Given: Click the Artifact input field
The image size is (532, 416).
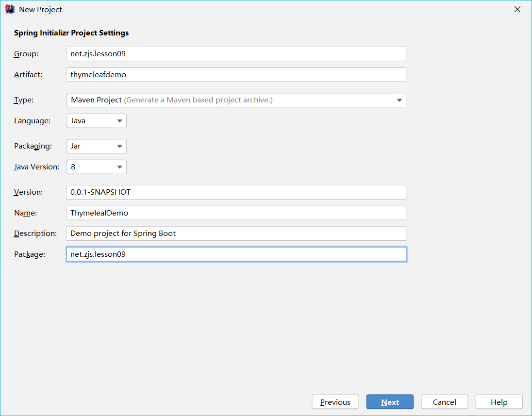Looking at the screenshot, I should [x=236, y=75].
